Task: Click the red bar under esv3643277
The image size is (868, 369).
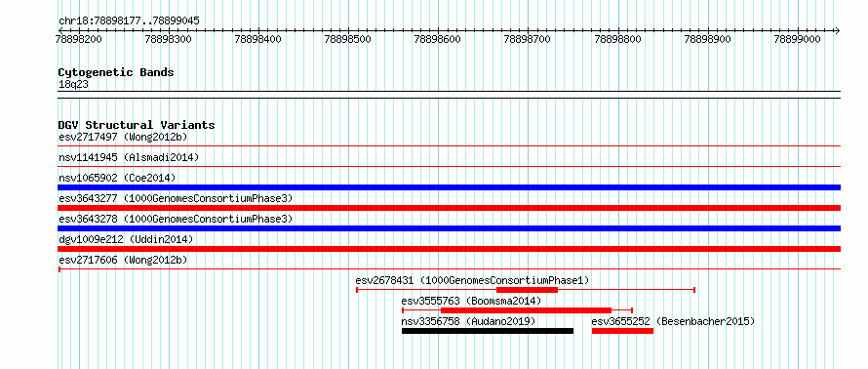Action: pyautogui.click(x=449, y=208)
